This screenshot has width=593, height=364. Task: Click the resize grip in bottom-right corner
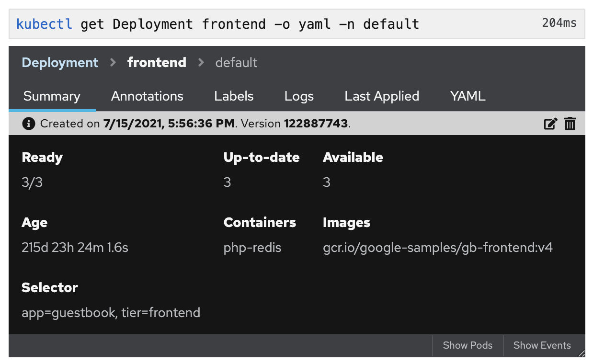(x=581, y=353)
